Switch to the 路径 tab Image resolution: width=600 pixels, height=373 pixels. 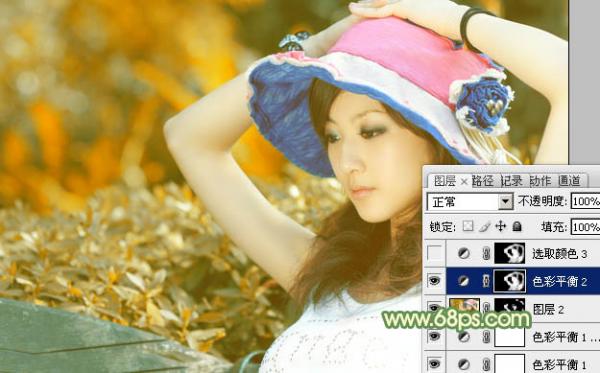[x=483, y=181]
